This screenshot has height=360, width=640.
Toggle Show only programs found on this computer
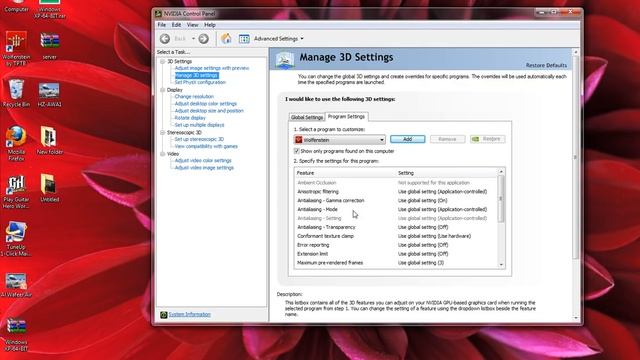point(297,151)
